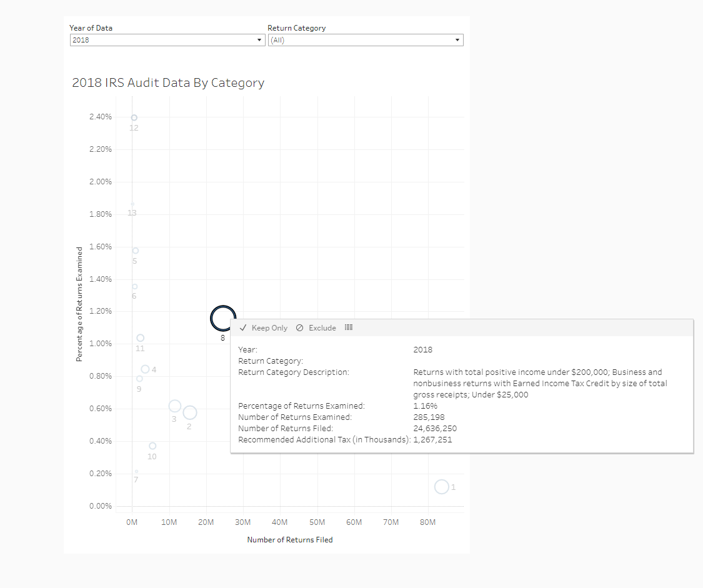Click the '1.16%' percentage value in tooltip
The height and width of the screenshot is (588, 703).
[425, 406]
